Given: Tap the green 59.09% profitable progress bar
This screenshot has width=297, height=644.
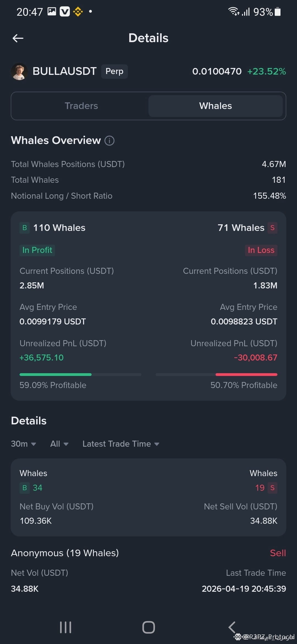Looking at the screenshot, I should click(56, 375).
